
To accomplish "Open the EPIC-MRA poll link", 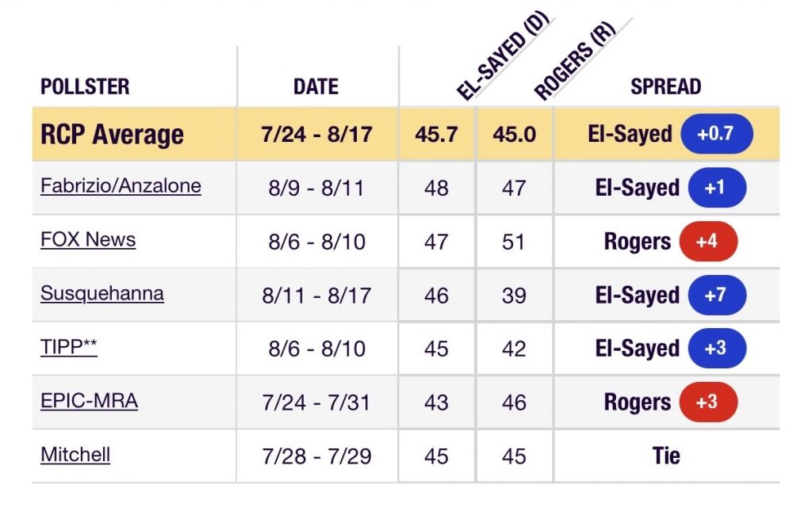I will [x=89, y=401].
